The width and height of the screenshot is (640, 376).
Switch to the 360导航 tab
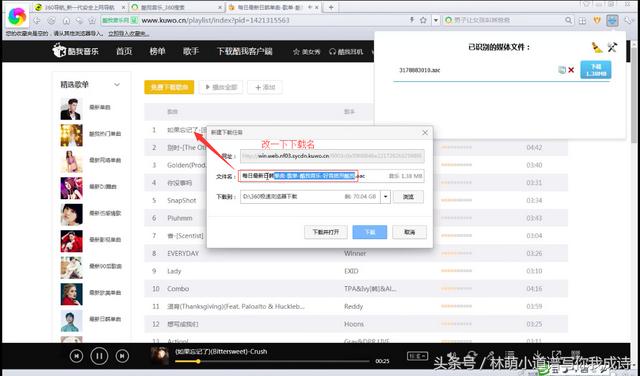coord(80,7)
